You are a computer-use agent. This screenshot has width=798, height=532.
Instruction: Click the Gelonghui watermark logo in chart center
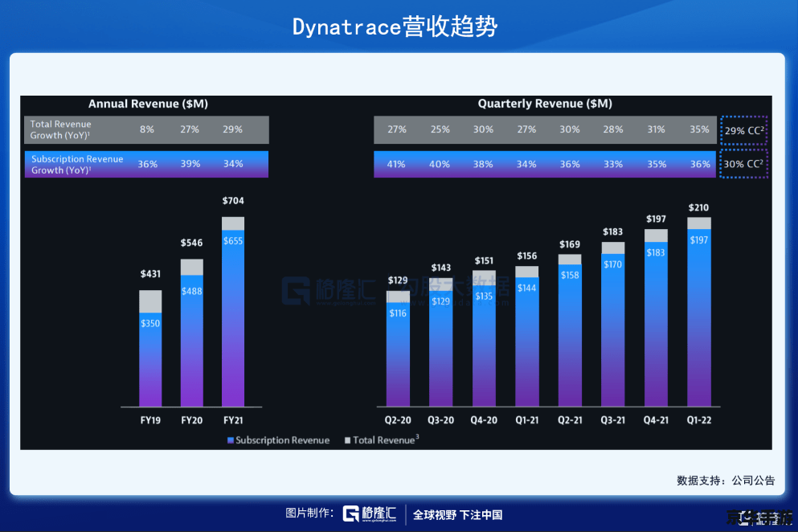(328, 291)
